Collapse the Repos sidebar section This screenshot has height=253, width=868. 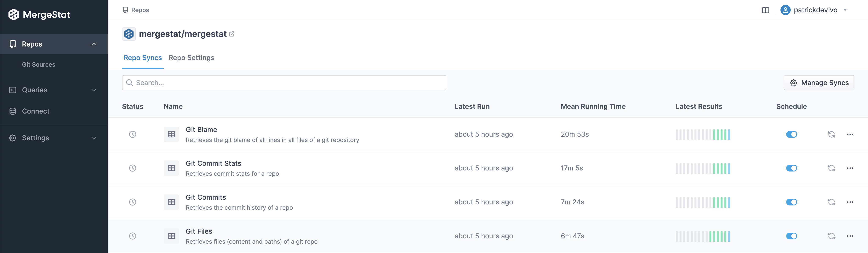(94, 44)
